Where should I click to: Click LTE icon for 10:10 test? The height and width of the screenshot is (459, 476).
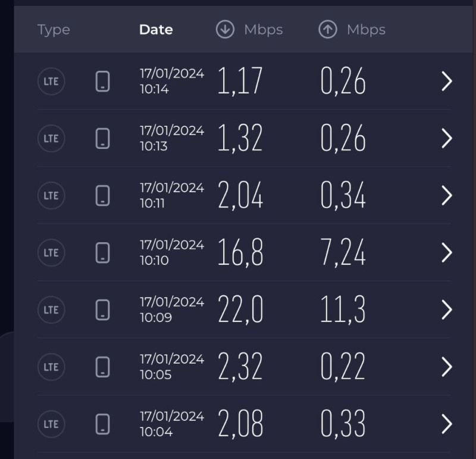click(x=51, y=253)
